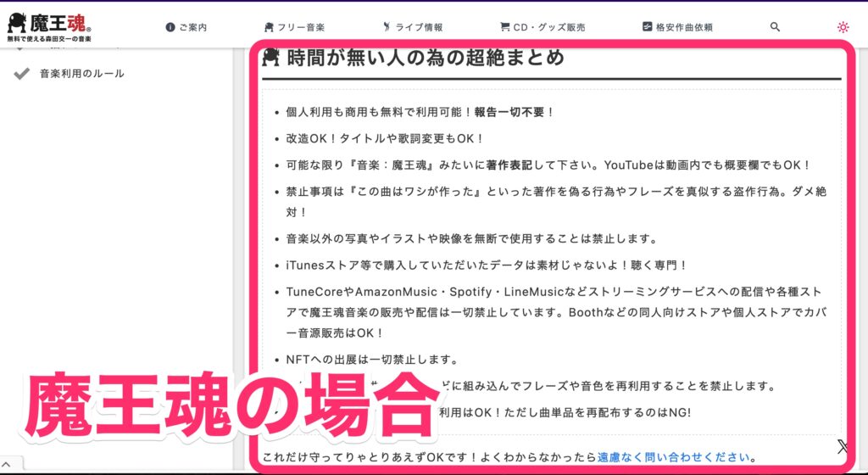Click the up chevron at bottom-left
This screenshot has height=475, width=868.
(6, 465)
